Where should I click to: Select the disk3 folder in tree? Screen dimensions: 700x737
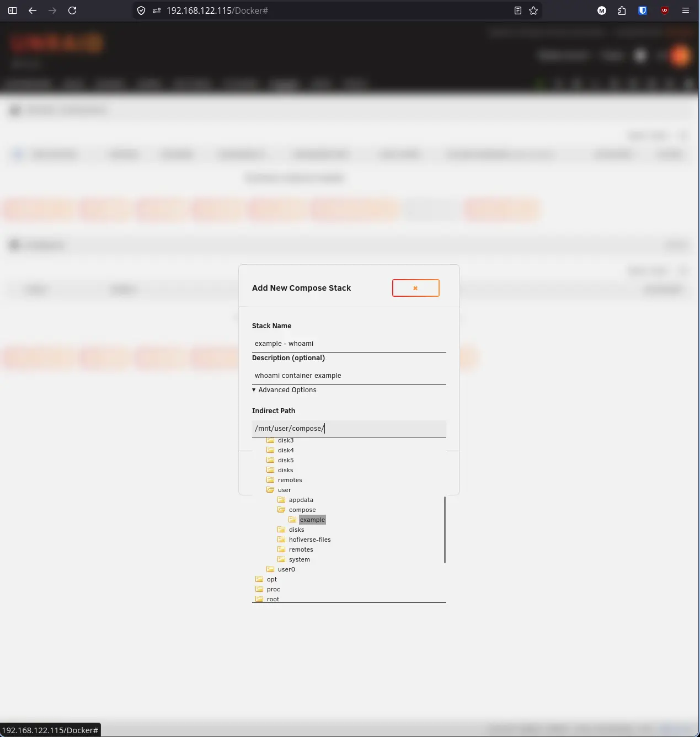(x=286, y=440)
